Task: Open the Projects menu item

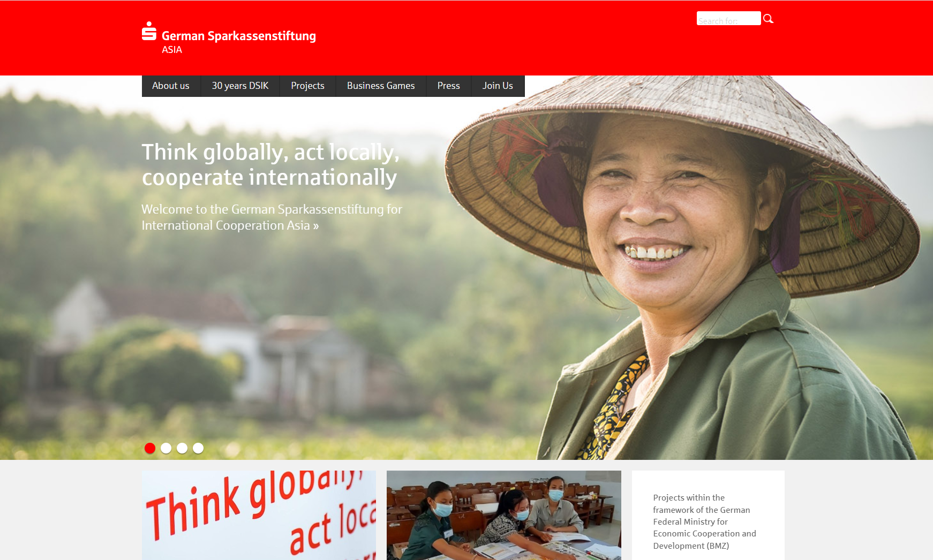Action: [x=307, y=86]
